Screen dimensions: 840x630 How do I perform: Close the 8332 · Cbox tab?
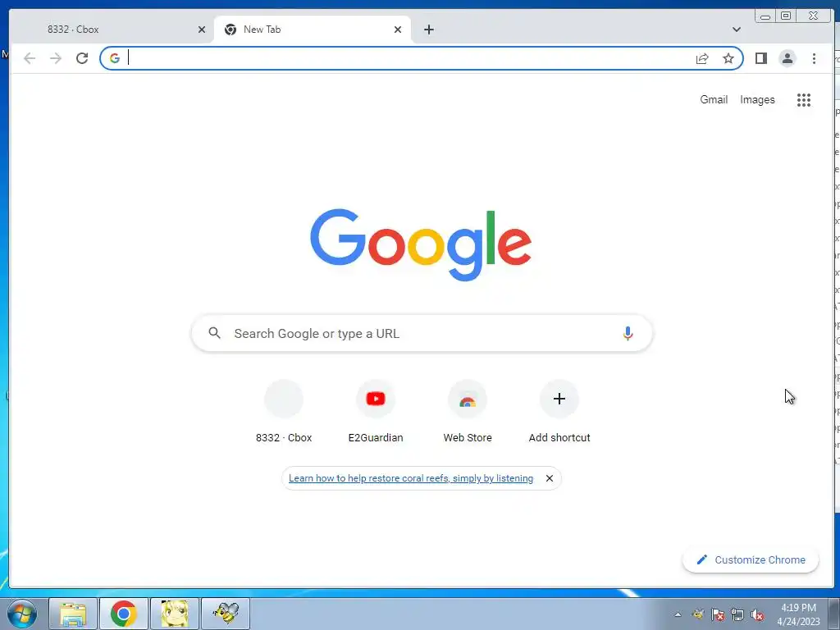click(202, 30)
